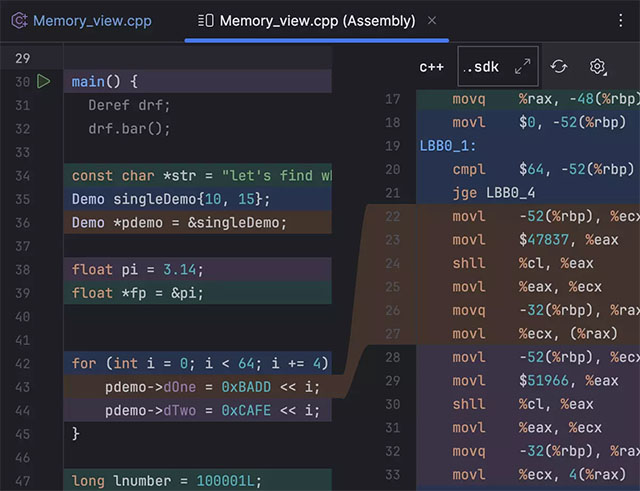Viewport: 640px width, 491px height.
Task: Click the green Run gutter arrow beside main()
Action: coord(43,81)
